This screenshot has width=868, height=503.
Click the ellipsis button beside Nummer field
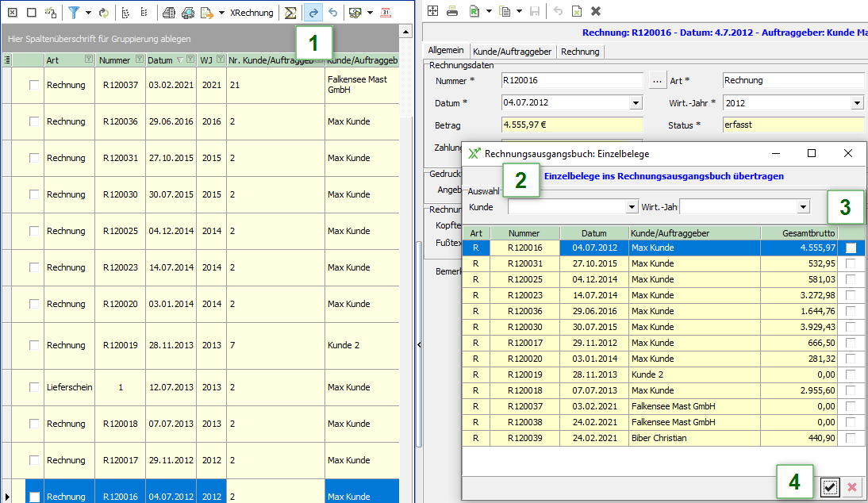(656, 81)
